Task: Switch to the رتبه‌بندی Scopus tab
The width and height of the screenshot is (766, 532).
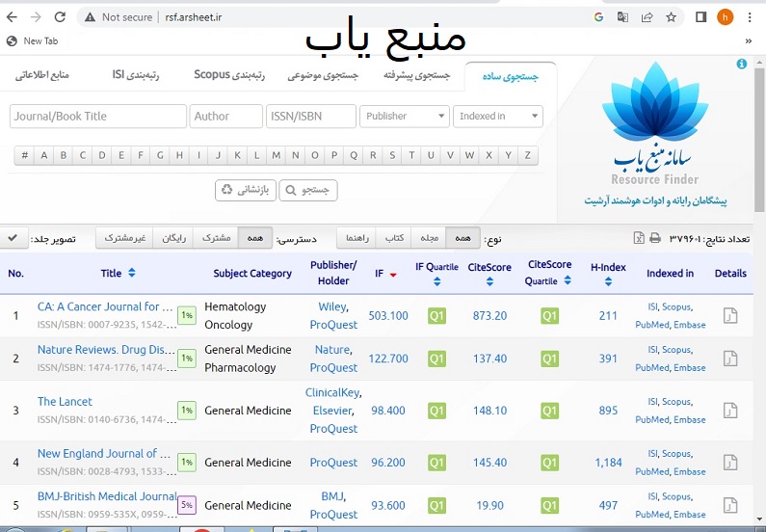Action: pos(228,74)
